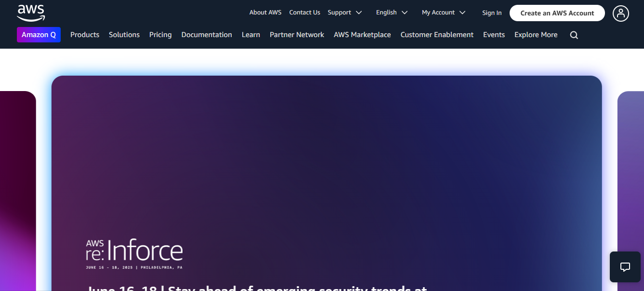644x291 pixels.
Task: Open Customer Enablement menu
Action: 437,35
